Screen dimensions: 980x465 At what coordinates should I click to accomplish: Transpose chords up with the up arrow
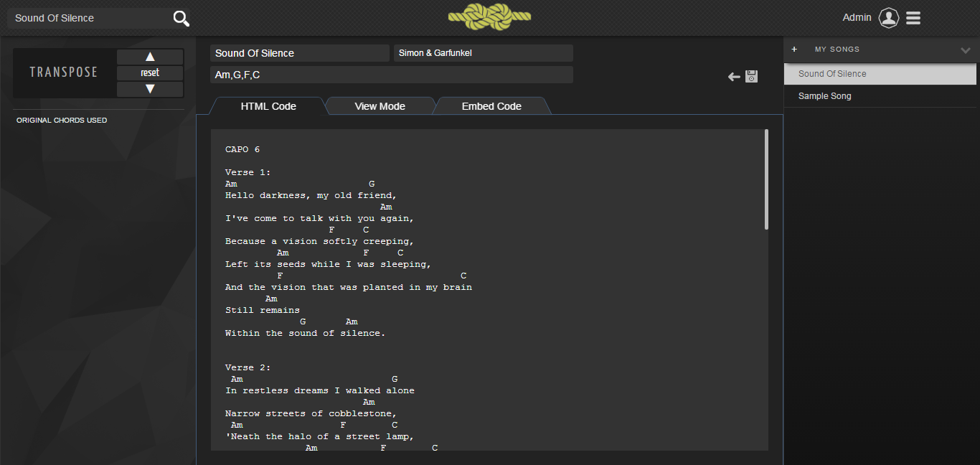coord(150,57)
